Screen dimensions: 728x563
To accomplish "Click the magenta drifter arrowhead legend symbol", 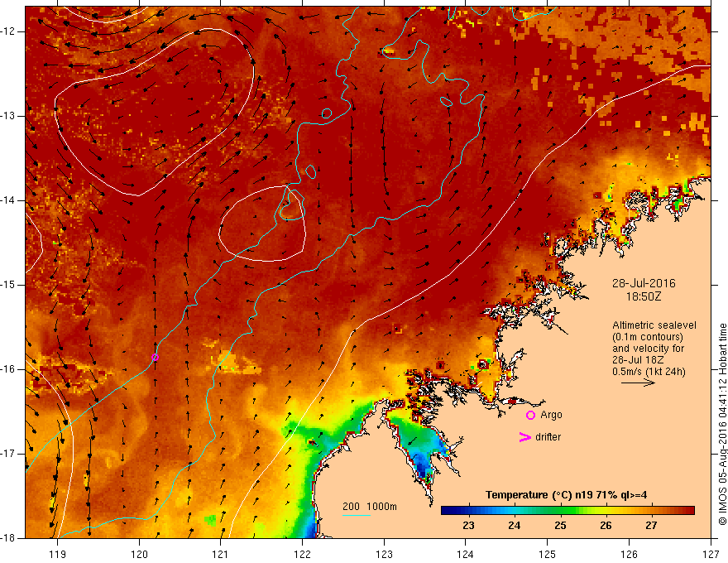I will click(x=524, y=437).
